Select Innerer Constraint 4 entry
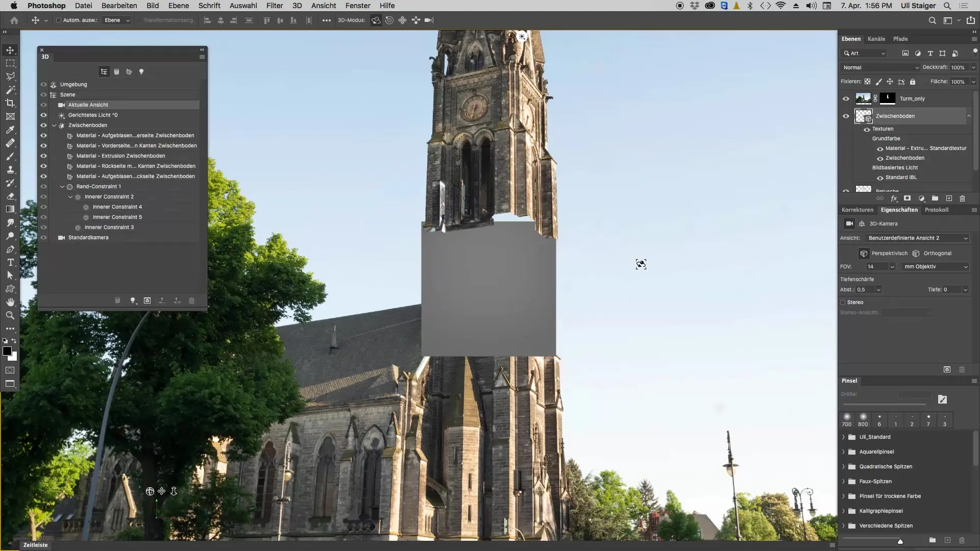 tap(117, 207)
